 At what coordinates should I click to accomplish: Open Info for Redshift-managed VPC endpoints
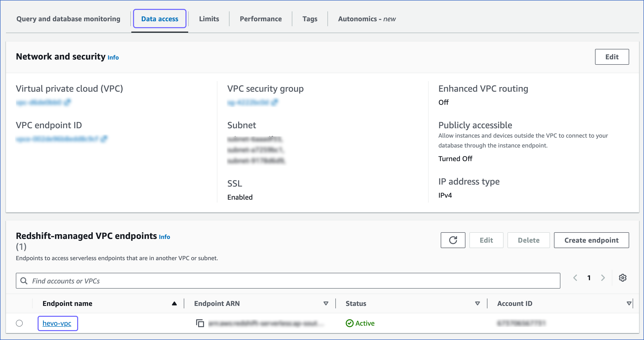click(165, 237)
